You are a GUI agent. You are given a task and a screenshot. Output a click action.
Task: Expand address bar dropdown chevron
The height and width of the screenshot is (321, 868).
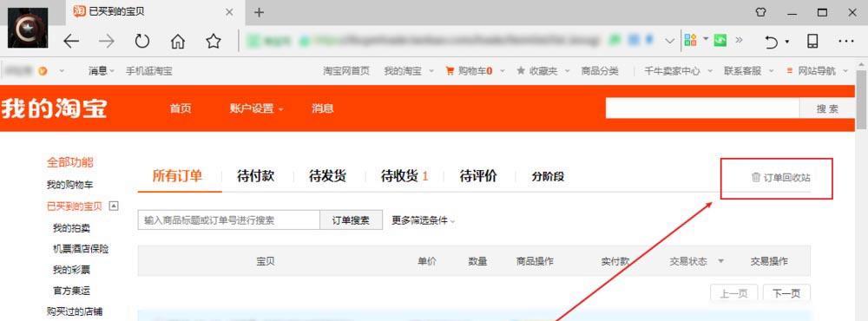(x=670, y=41)
